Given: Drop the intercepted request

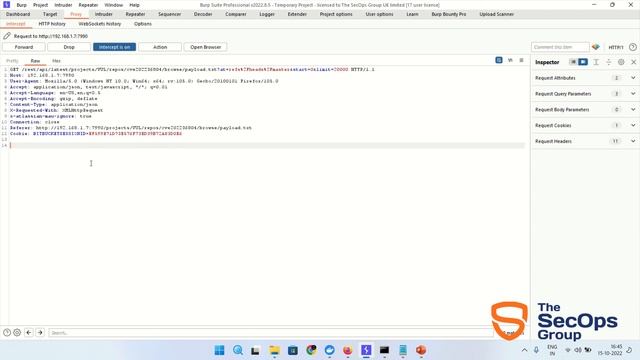Looking at the screenshot, I should pyautogui.click(x=69, y=47).
